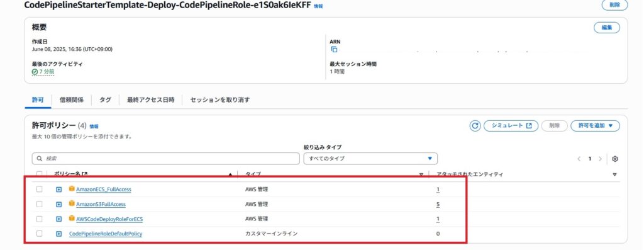Open the CodePipelineRoleDefaultPolicy link

106,234
